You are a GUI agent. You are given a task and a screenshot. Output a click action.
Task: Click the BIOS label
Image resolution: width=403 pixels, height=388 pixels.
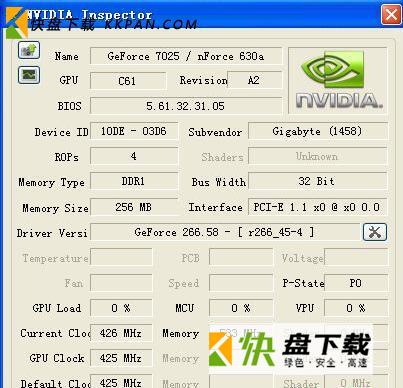pyautogui.click(x=69, y=106)
